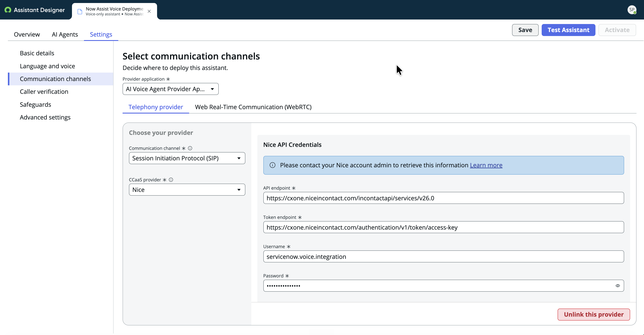
Task: Click the Activate button
Action: [x=617, y=30]
